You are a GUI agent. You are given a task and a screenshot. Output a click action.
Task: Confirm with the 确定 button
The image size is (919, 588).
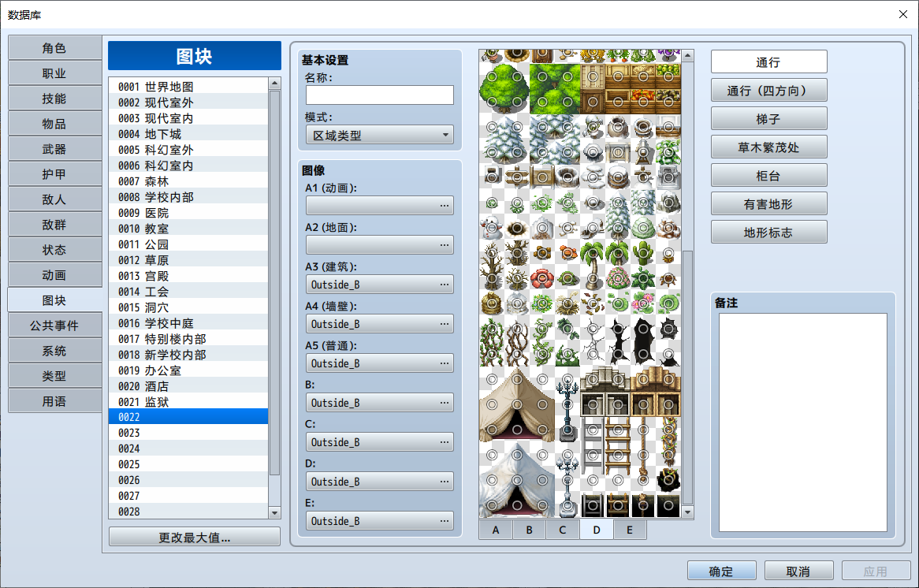pyautogui.click(x=721, y=571)
